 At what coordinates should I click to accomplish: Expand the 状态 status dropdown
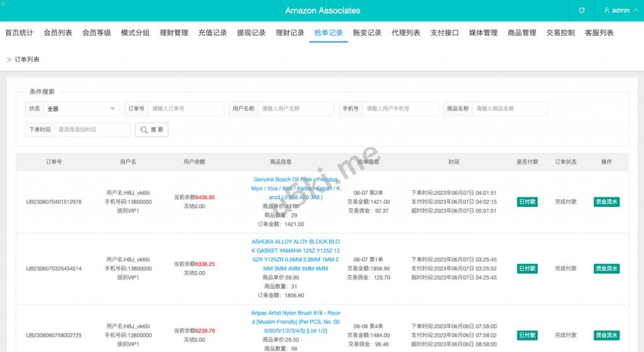click(x=80, y=109)
